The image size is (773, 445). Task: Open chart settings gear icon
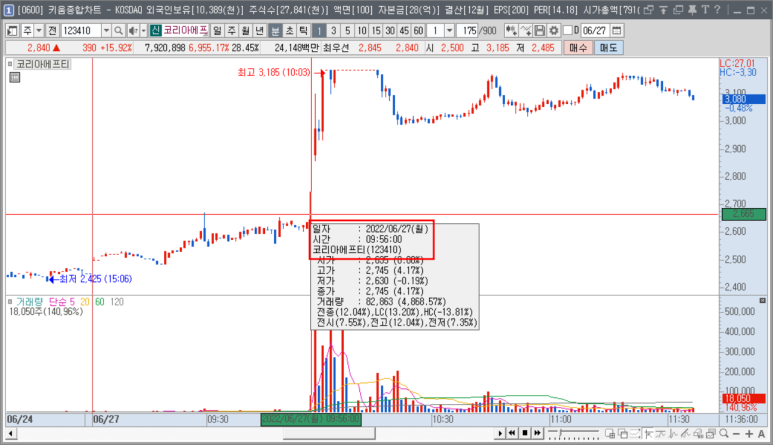(x=554, y=31)
